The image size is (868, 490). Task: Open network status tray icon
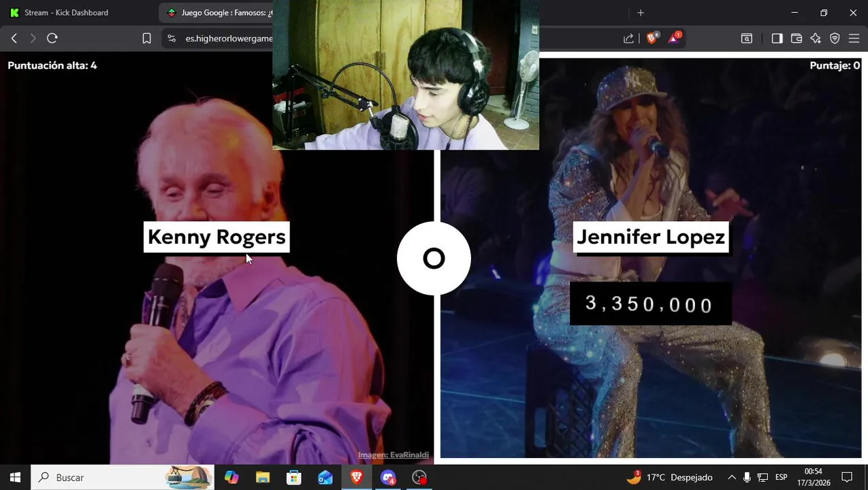pyautogui.click(x=762, y=477)
